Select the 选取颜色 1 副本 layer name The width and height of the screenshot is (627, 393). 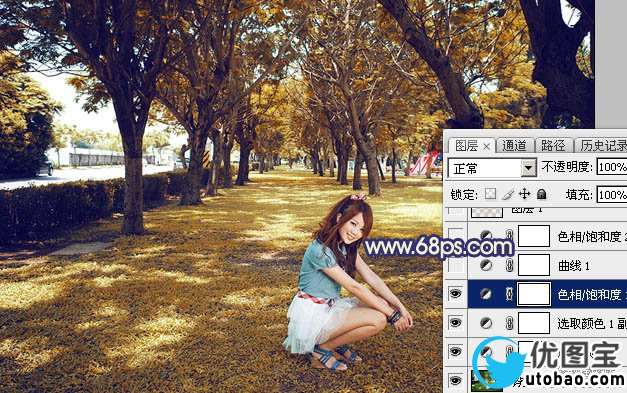coord(592,323)
